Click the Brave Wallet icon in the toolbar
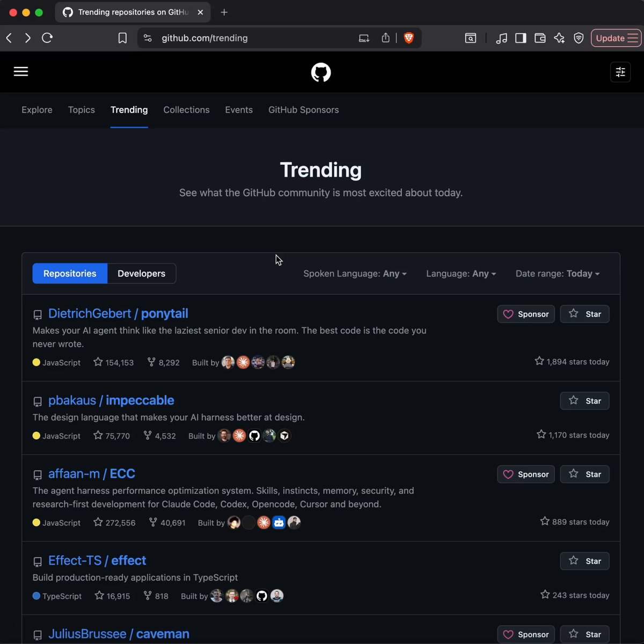 [540, 38]
